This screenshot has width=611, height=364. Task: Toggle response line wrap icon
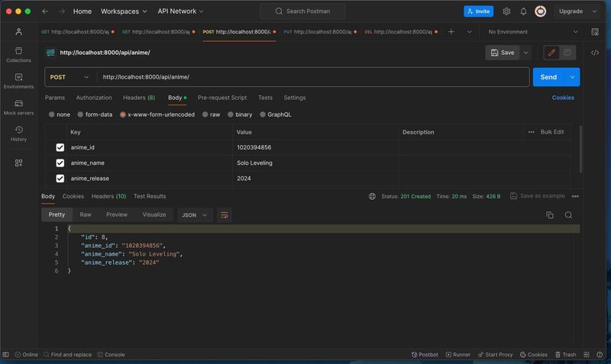224,215
